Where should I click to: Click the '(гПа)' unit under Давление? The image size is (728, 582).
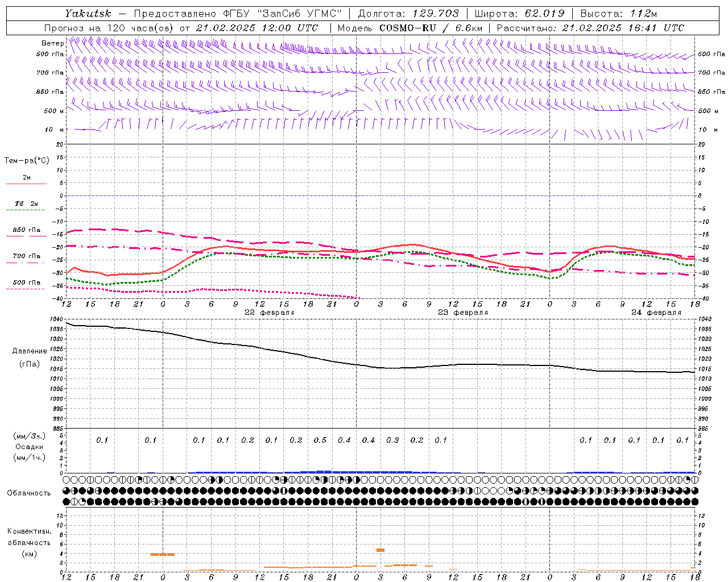pos(30,364)
